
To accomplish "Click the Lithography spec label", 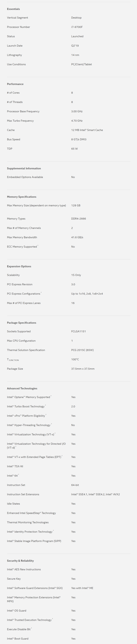I will pos(14,55).
